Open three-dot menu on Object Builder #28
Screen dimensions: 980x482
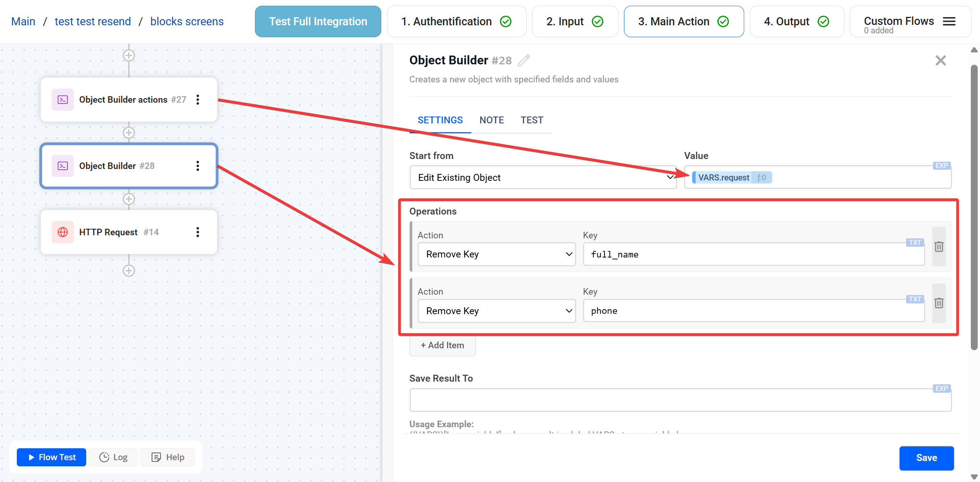[198, 166]
